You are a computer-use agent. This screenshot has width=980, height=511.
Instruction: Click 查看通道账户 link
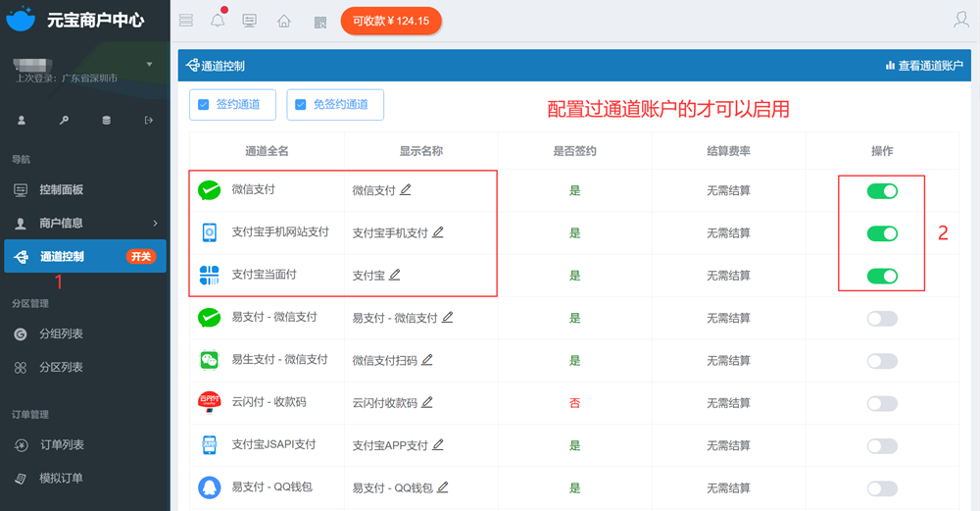[x=924, y=66]
